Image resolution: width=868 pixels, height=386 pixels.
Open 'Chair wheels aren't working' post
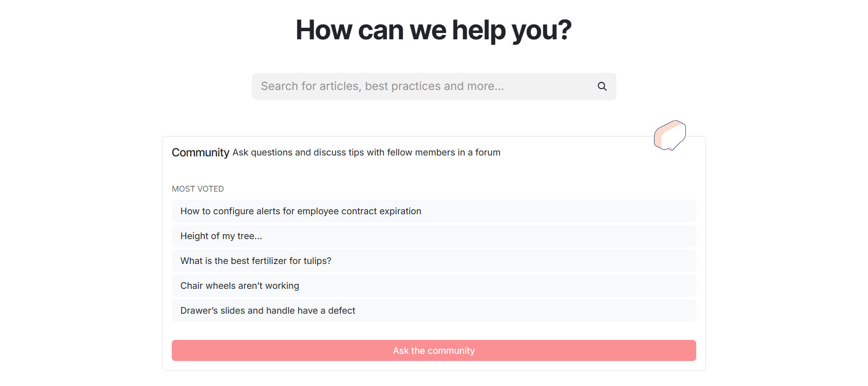click(434, 286)
